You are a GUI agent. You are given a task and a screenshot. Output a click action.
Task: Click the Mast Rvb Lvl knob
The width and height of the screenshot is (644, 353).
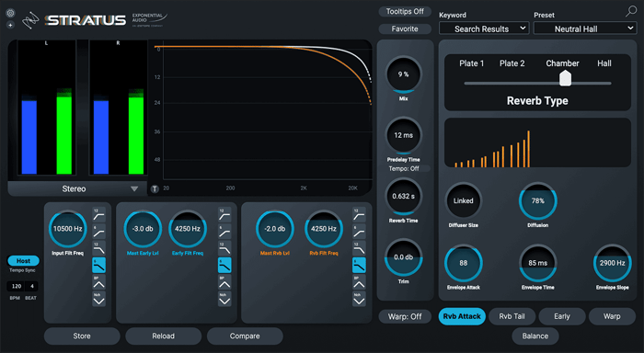[275, 229]
